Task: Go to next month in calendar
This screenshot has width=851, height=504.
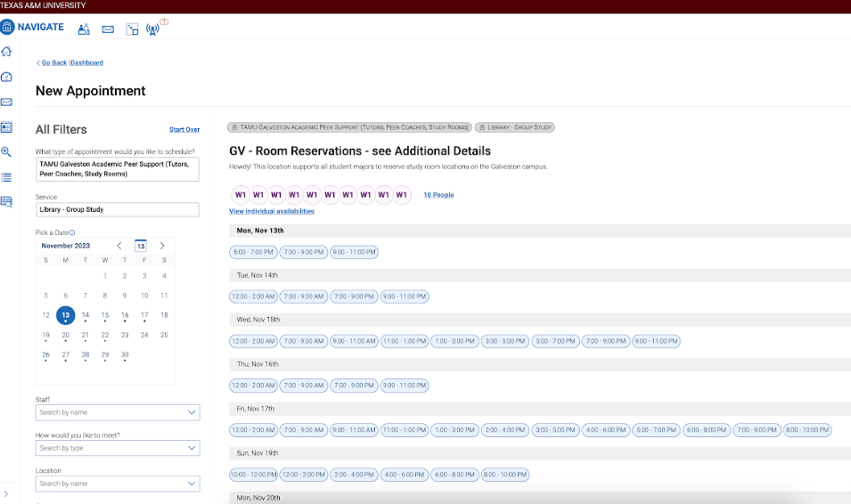Action: (161, 246)
